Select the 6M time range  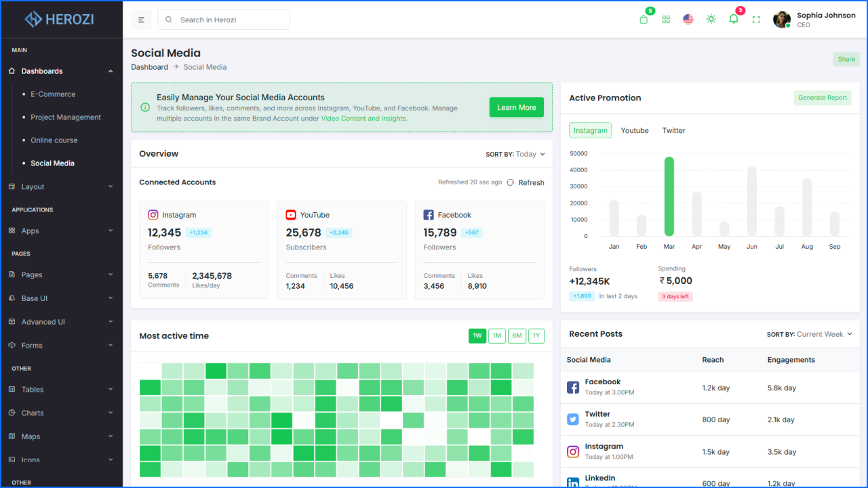517,335
